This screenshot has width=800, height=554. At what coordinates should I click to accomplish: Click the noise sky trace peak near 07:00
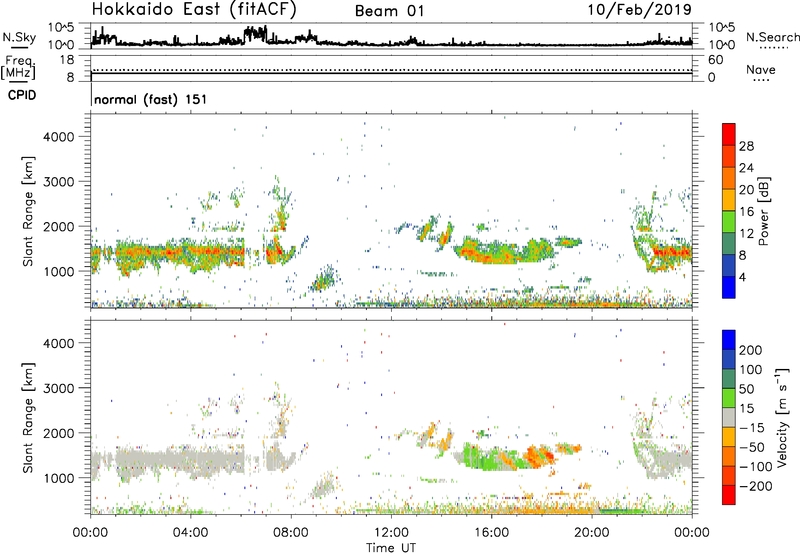tap(255, 33)
